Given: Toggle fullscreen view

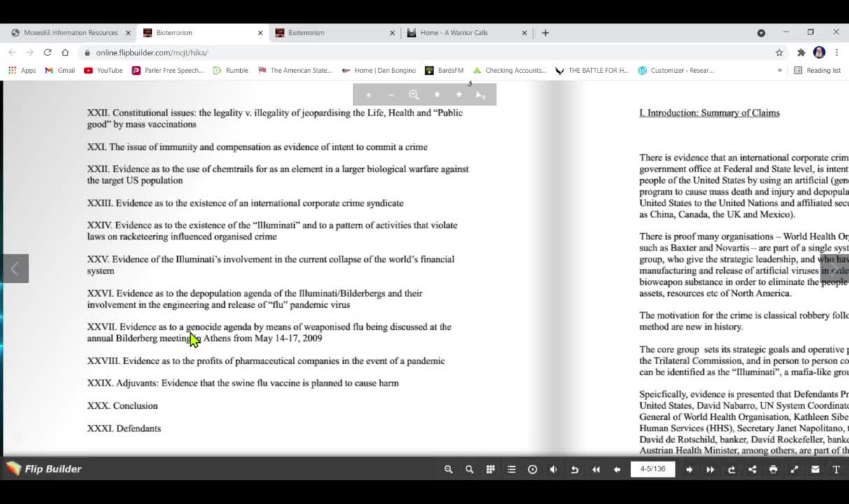Looking at the screenshot, I should [x=794, y=469].
